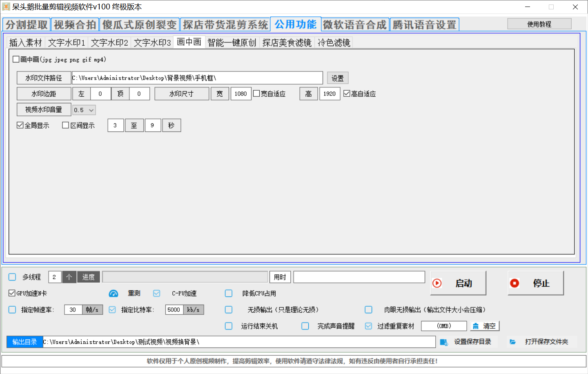The image size is (588, 374).
Task: Switch to 视频合拍 tab
Action: pos(75,24)
